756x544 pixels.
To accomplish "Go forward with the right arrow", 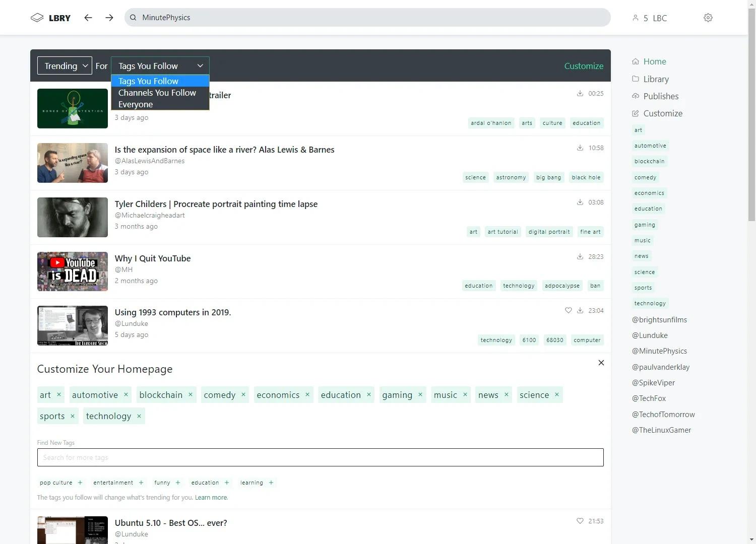I will 109,18.
